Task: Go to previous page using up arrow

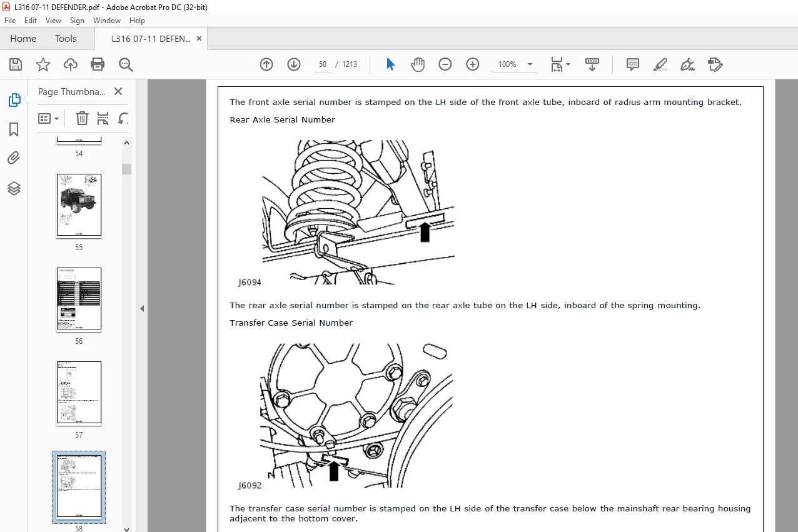Action: pyautogui.click(x=266, y=64)
